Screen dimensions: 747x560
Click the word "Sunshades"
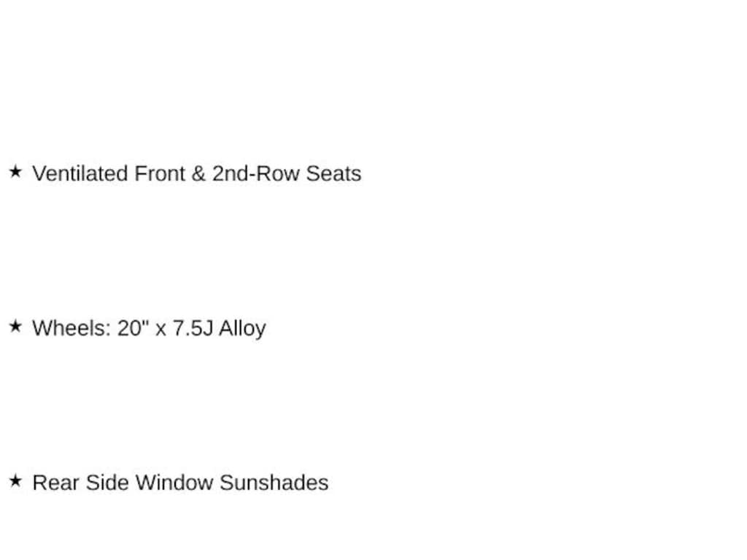click(274, 483)
